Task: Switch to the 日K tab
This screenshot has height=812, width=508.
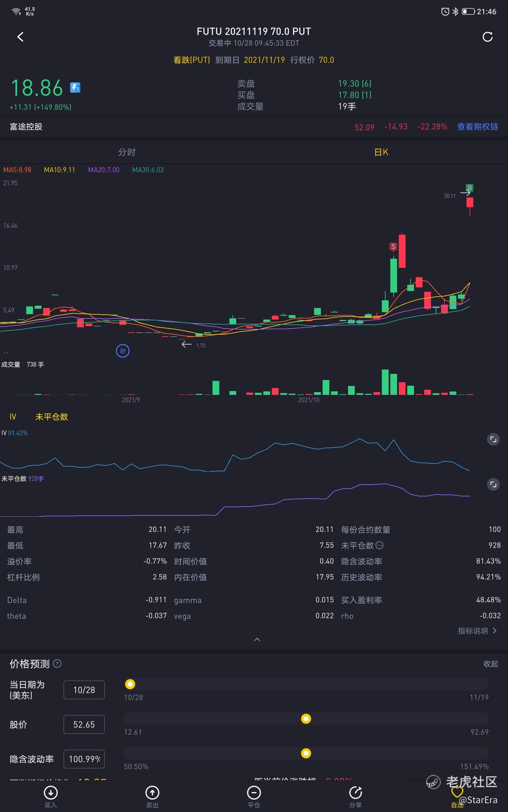Action: 381,152
